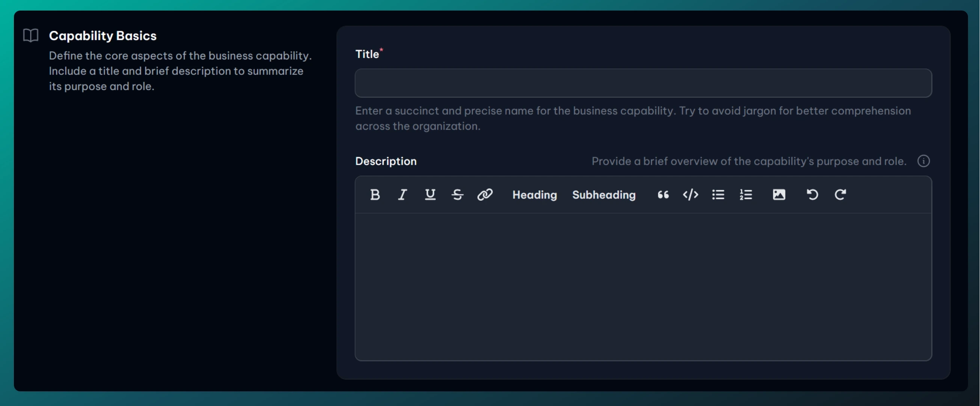
Task: Click the Capability Basics book icon
Action: pos(31,35)
